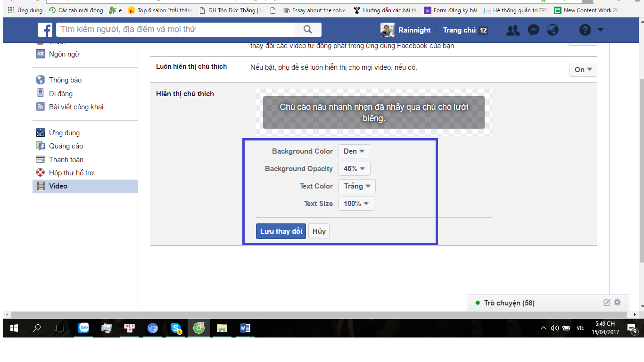This screenshot has height=362, width=644.
Task: Go to Rainnight profile link
Action: (x=414, y=30)
